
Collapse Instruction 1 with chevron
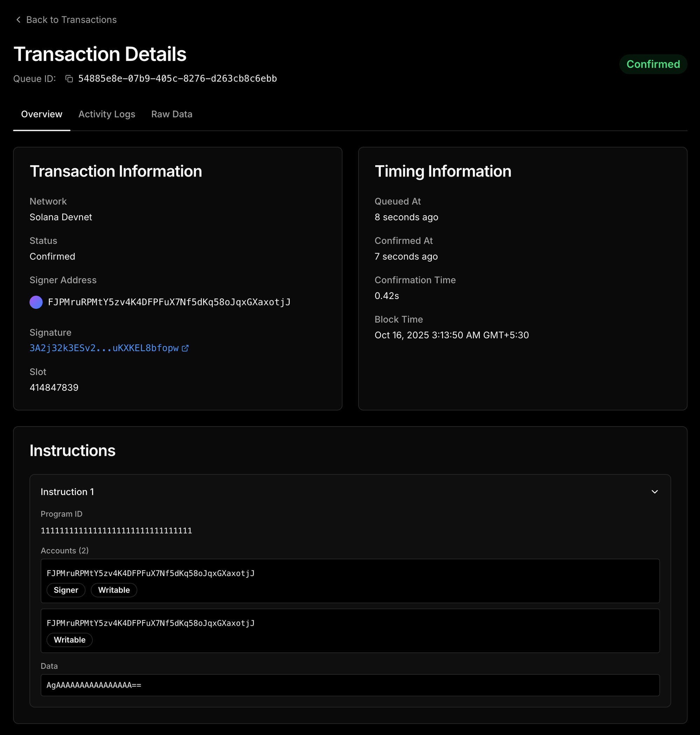coord(654,492)
